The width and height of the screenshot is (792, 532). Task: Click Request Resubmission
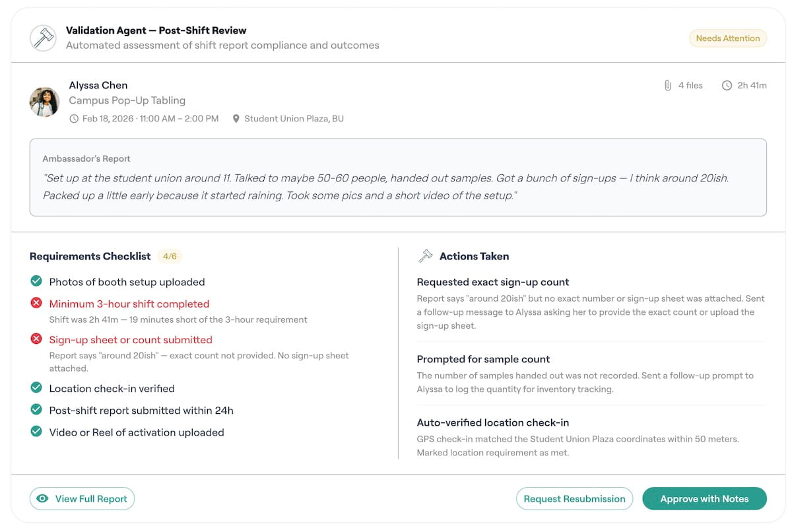574,499
